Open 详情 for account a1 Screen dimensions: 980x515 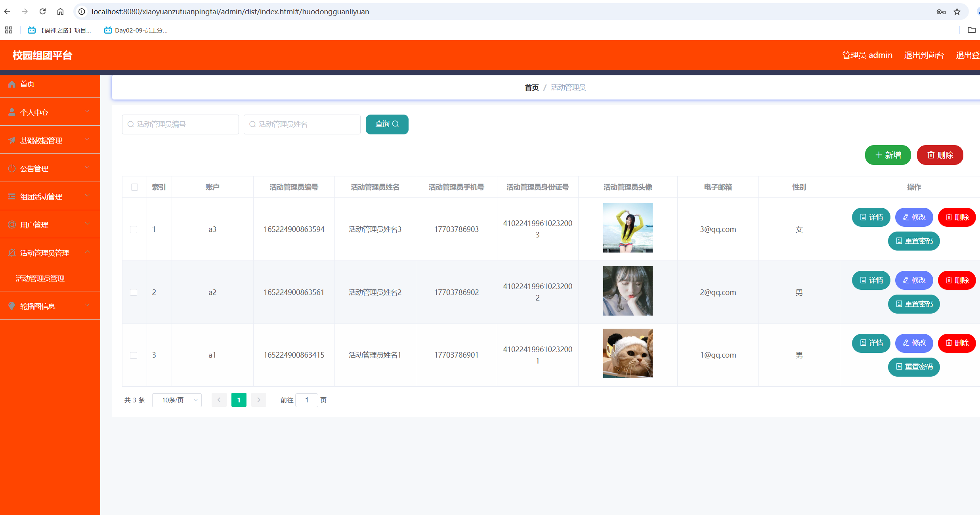click(871, 343)
